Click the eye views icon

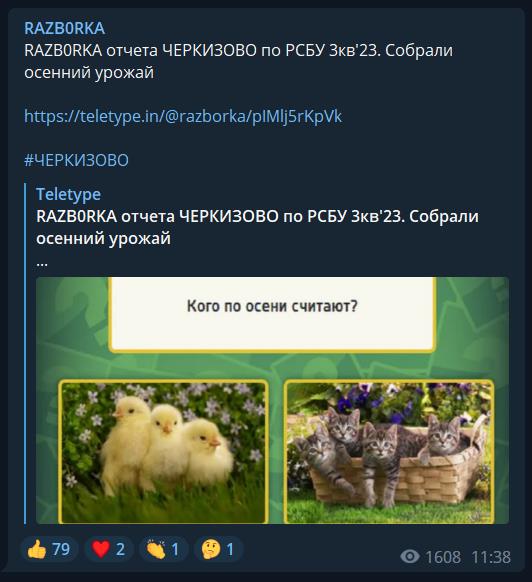coord(410,556)
